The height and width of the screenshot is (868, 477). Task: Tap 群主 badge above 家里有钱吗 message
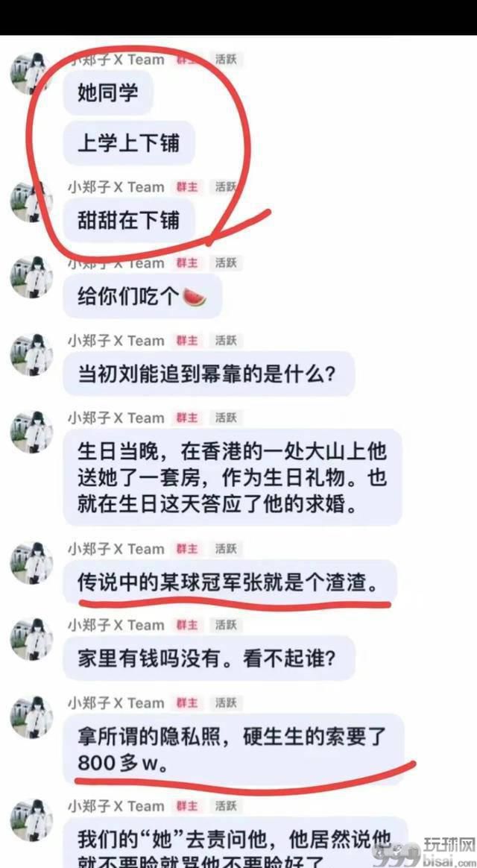[186, 626]
